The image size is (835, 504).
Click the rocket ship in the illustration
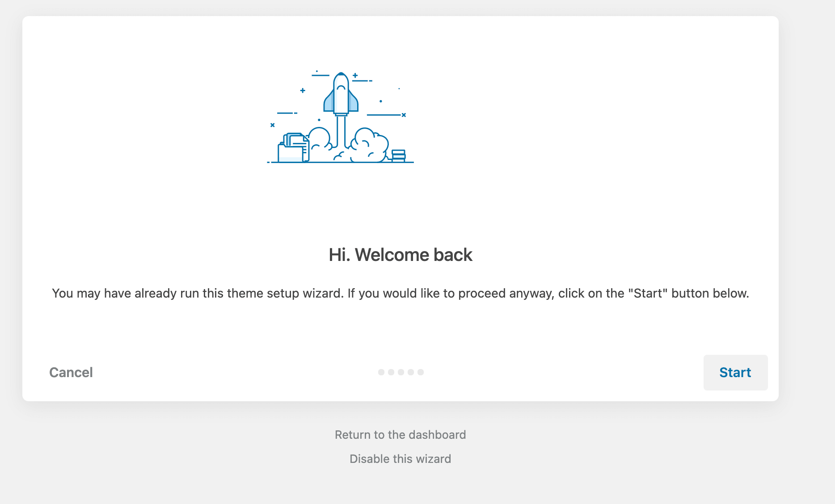[x=341, y=95]
